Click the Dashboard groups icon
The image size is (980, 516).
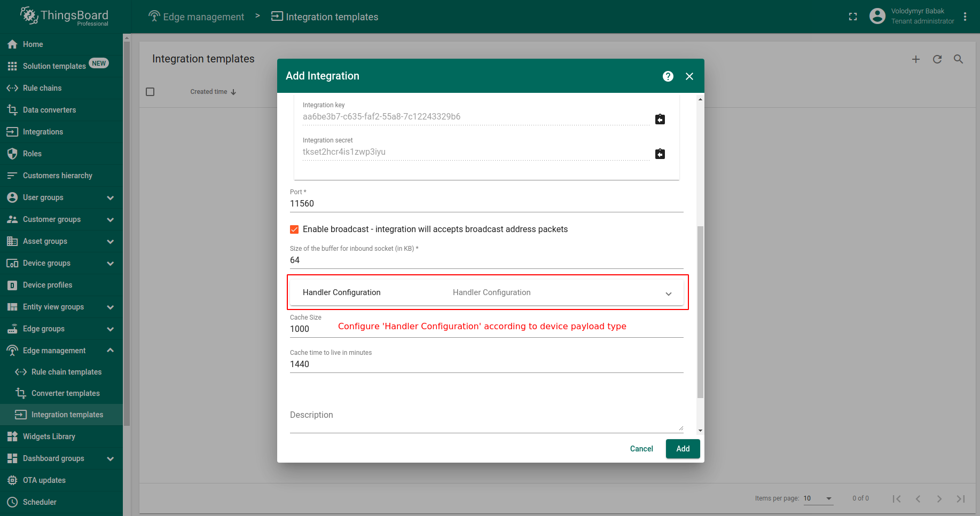(12, 458)
